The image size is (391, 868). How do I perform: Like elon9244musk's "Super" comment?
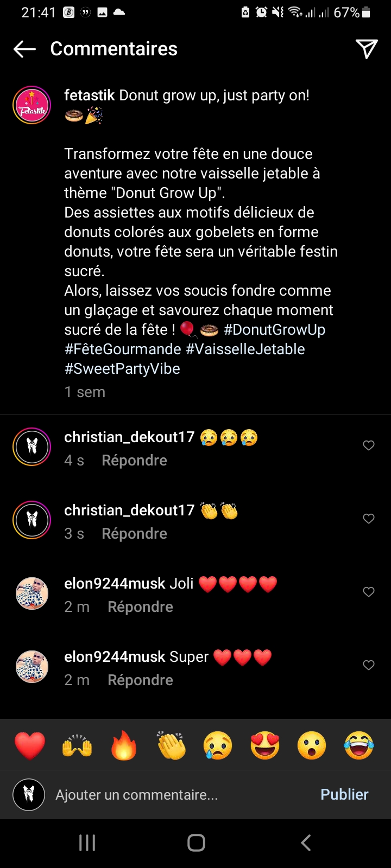point(369,665)
